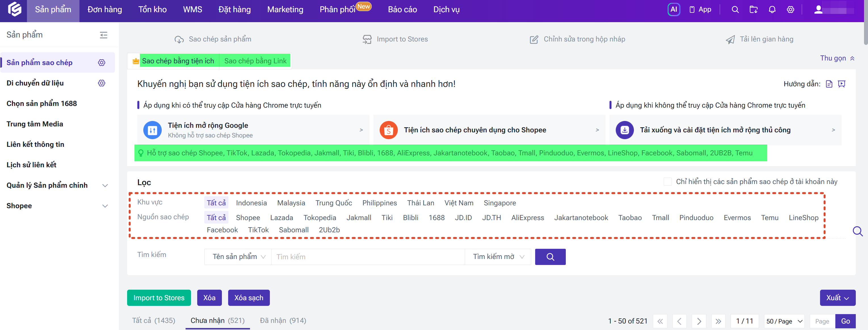Image resolution: width=868 pixels, height=330 pixels.
Task: Click the Go page jump button
Action: tap(845, 321)
